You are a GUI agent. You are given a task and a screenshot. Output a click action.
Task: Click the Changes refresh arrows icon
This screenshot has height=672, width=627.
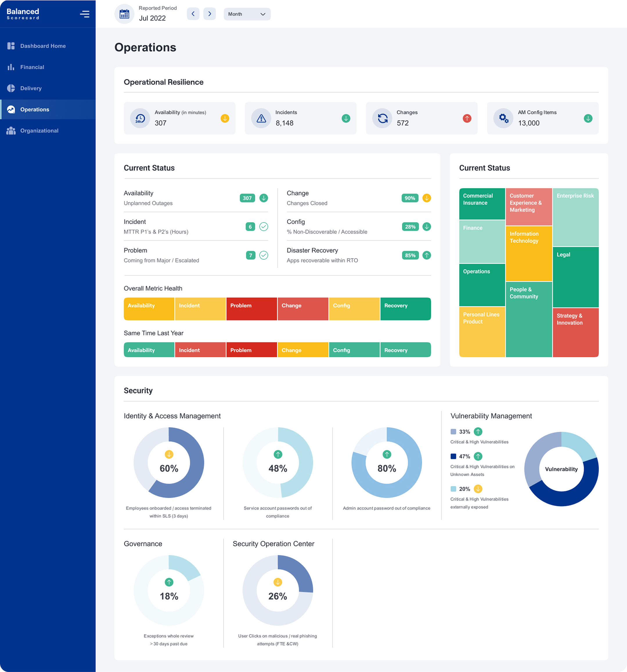(382, 118)
